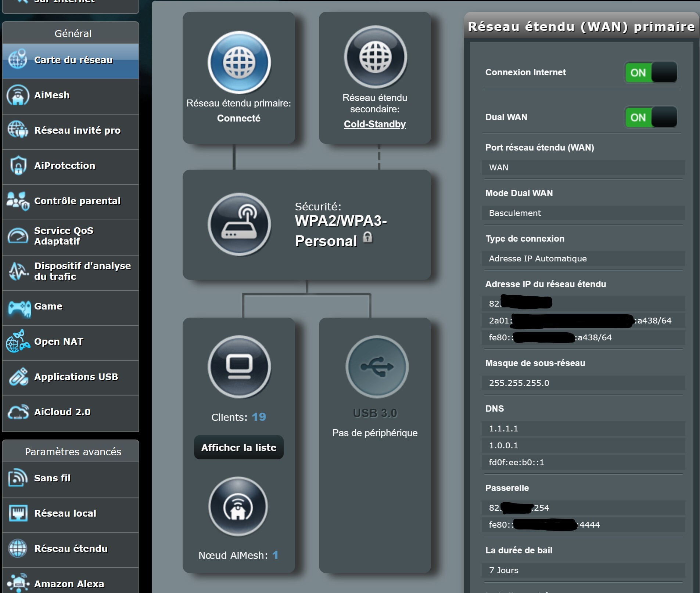Click the Pas de périphérique text
This screenshot has width=700, height=593.
(375, 433)
